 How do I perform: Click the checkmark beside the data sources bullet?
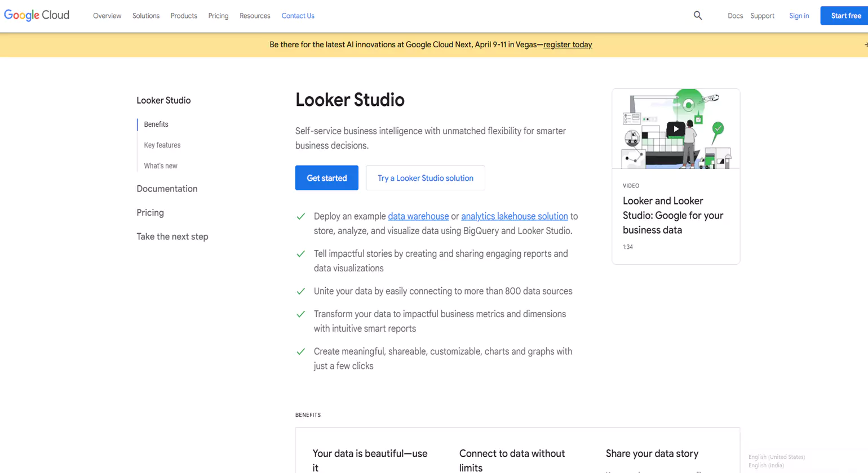300,291
